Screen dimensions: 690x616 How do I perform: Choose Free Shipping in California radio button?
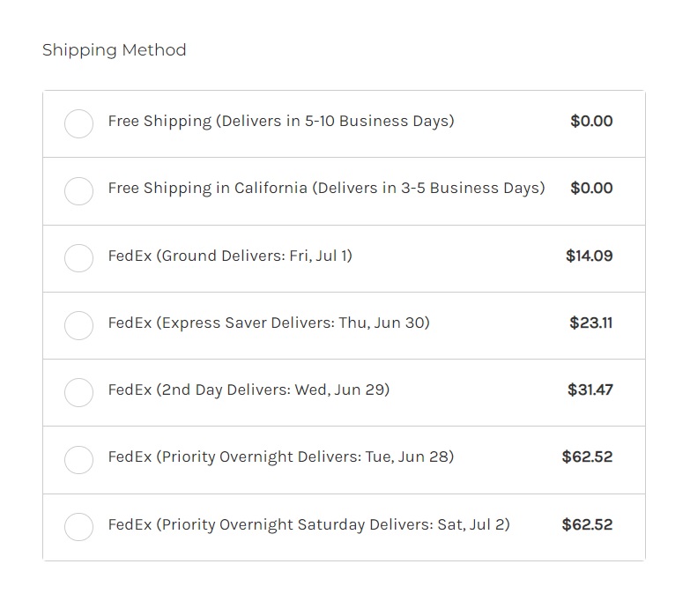click(x=79, y=190)
